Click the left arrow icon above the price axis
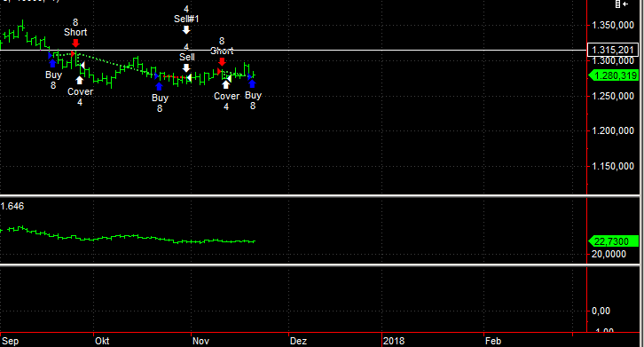 tap(625, 4)
